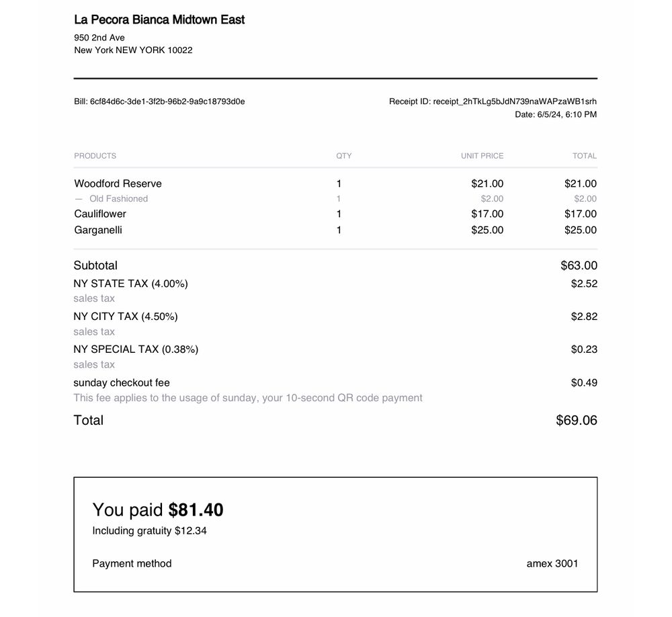
Task: Click the You paid $81.40 text
Action: click(158, 510)
